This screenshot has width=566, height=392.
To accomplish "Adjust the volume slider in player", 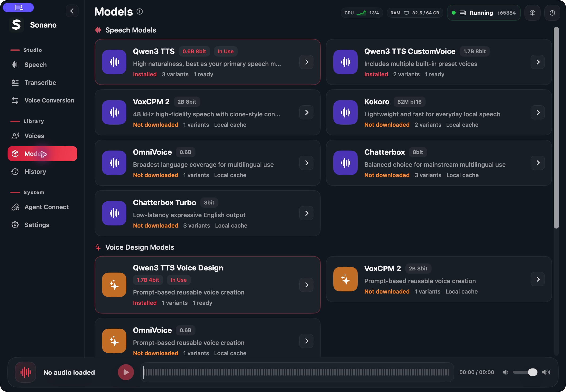I will (x=525, y=372).
